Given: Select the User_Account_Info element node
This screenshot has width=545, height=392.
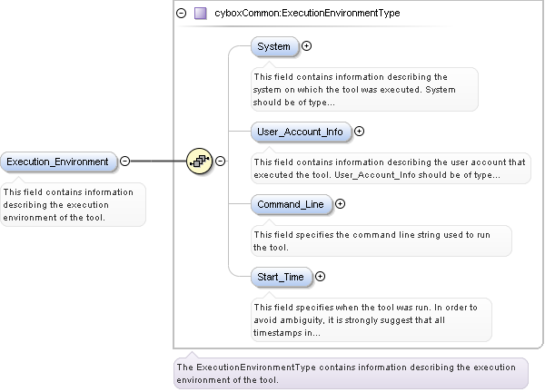Looking at the screenshot, I should (x=301, y=132).
